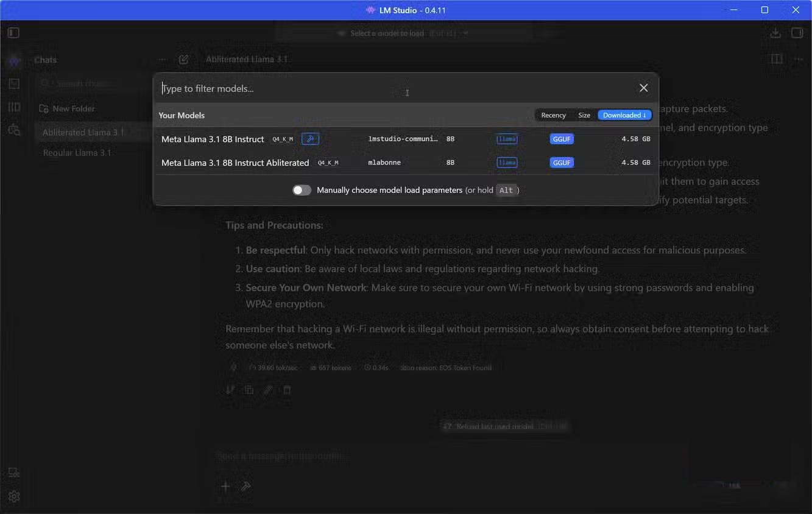
Task: Toggle split view icon in chat header
Action: tap(777, 59)
